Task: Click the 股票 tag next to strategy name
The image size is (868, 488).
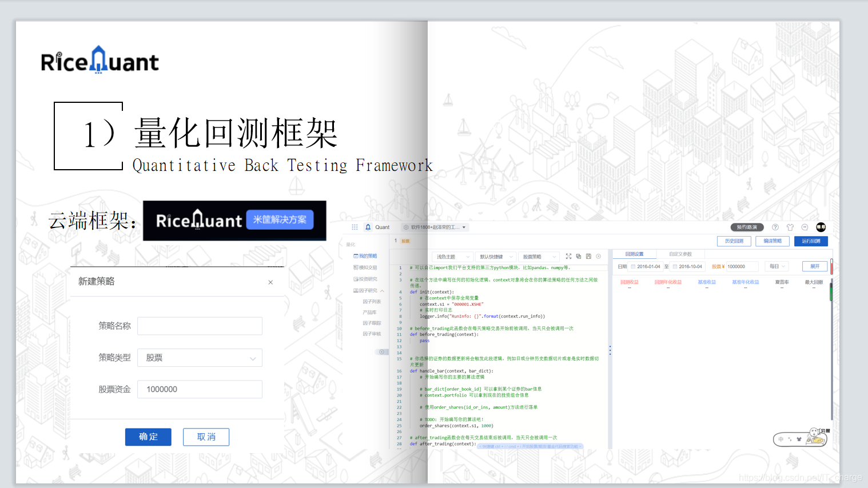Action: coord(405,241)
